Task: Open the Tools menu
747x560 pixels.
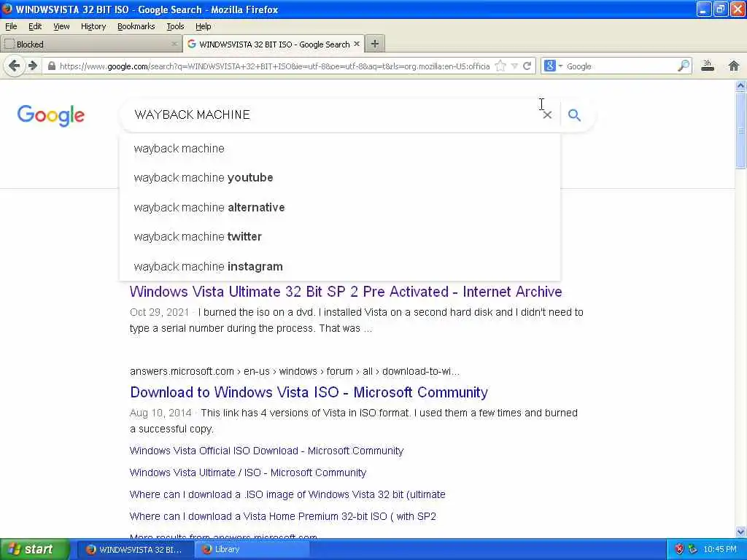Action: coord(175,26)
